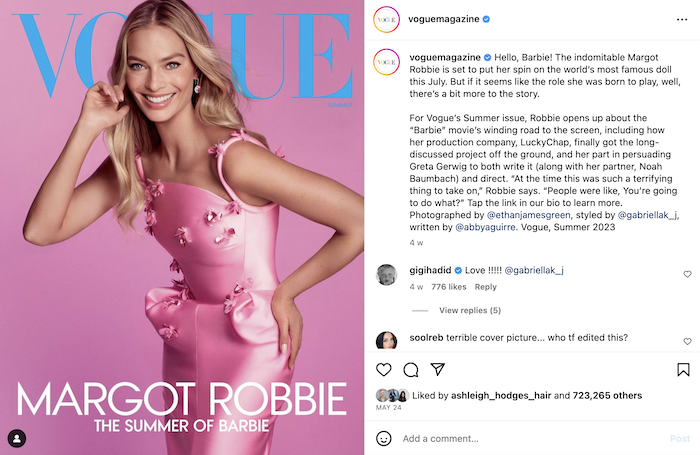
Task: Share post with paper plane icon
Action: [x=438, y=369]
